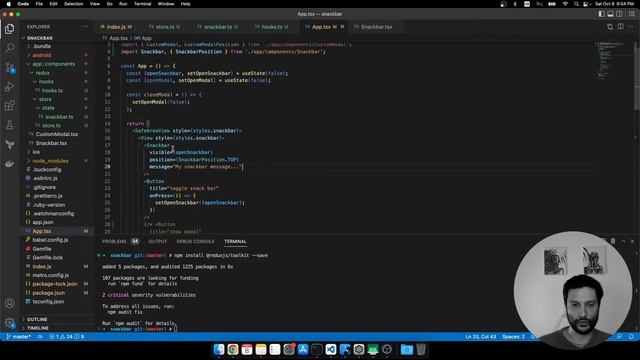
Task: Open snackbar.ts in the explorer
Action: point(59,117)
